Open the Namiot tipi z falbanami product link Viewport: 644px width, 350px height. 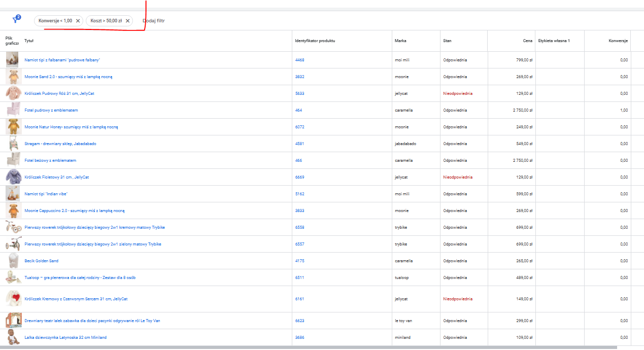point(62,60)
